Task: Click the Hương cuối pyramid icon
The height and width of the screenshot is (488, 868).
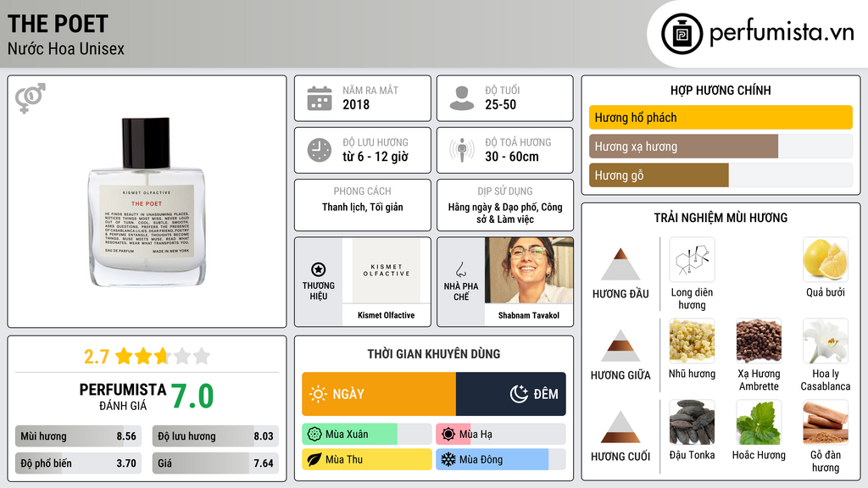Action: coord(620,427)
